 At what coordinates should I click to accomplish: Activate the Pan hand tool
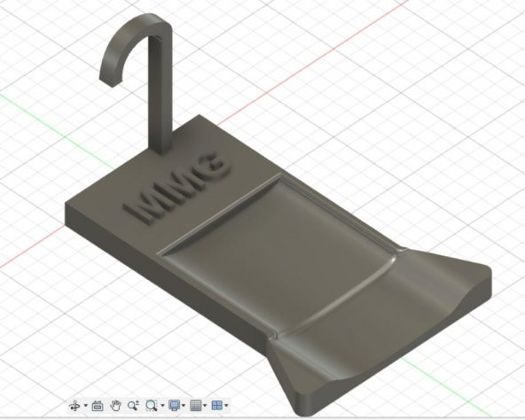[x=115, y=406]
